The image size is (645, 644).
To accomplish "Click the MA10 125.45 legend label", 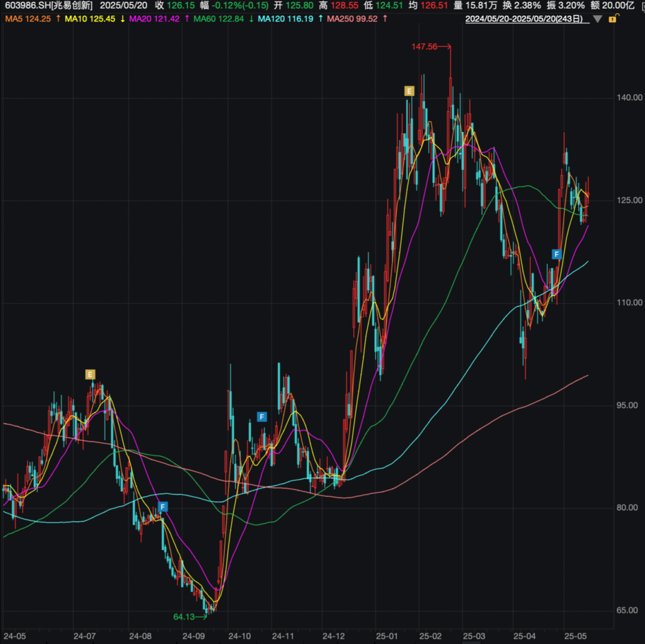I will (90, 19).
